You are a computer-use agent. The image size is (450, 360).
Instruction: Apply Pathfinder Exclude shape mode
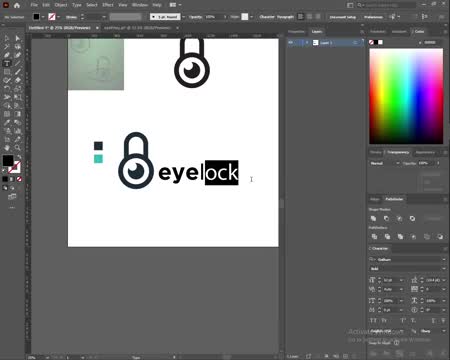point(412,219)
